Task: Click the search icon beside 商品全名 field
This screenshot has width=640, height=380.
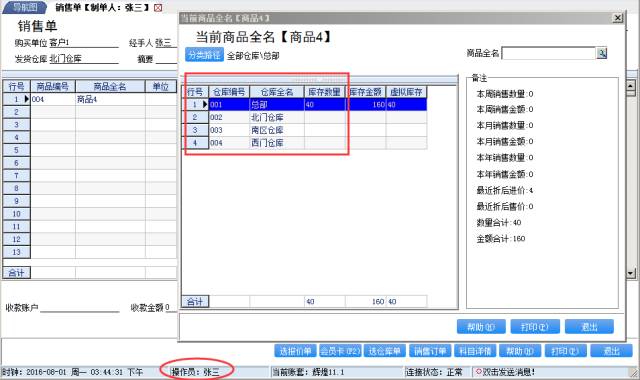Action: pyautogui.click(x=602, y=53)
